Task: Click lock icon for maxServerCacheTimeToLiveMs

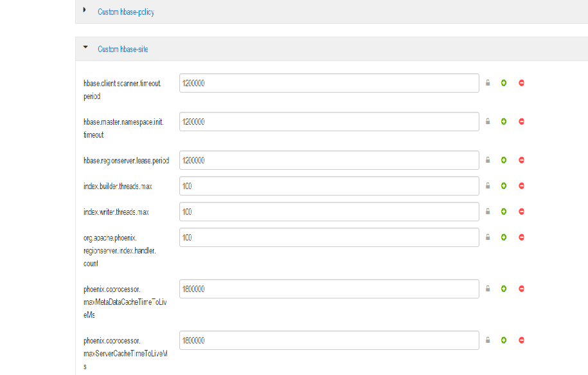Action: click(488, 340)
